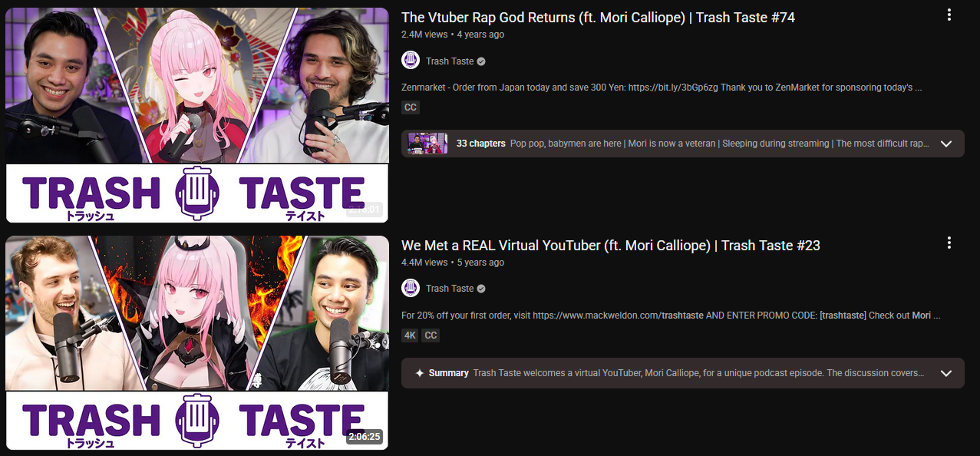Open more options menu for Trash Taste #74
The image size is (980, 456).
pyautogui.click(x=949, y=15)
